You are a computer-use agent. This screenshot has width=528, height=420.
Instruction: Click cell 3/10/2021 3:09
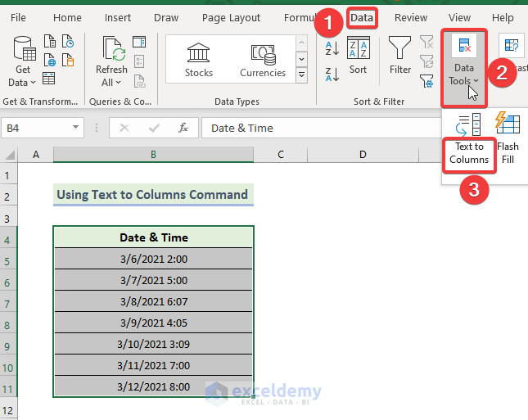pos(153,344)
